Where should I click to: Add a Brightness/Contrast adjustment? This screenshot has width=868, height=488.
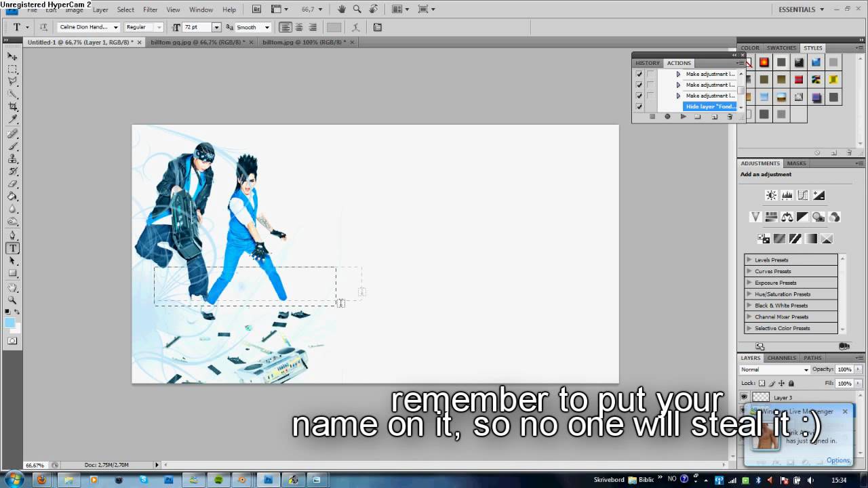click(x=771, y=195)
